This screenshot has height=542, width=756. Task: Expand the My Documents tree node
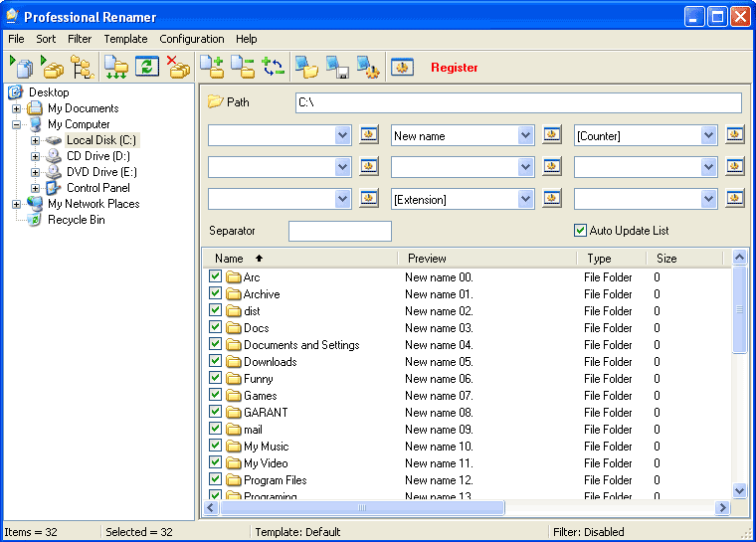click(x=16, y=108)
